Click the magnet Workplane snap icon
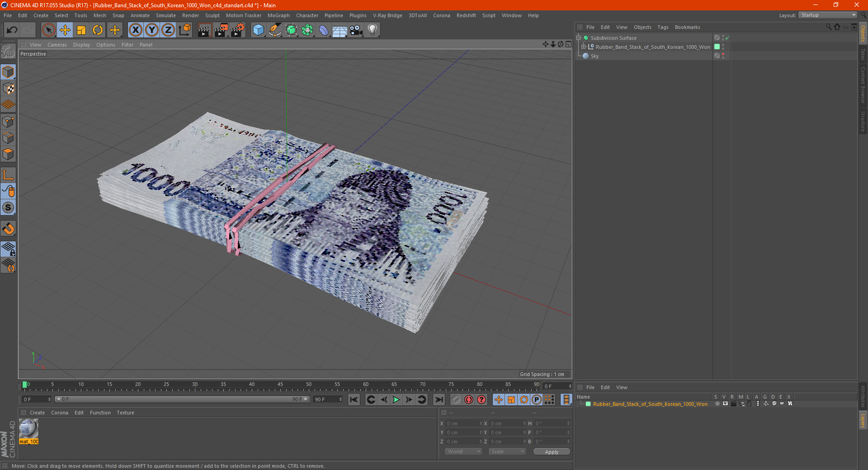The height and width of the screenshot is (470, 868). tap(8, 229)
